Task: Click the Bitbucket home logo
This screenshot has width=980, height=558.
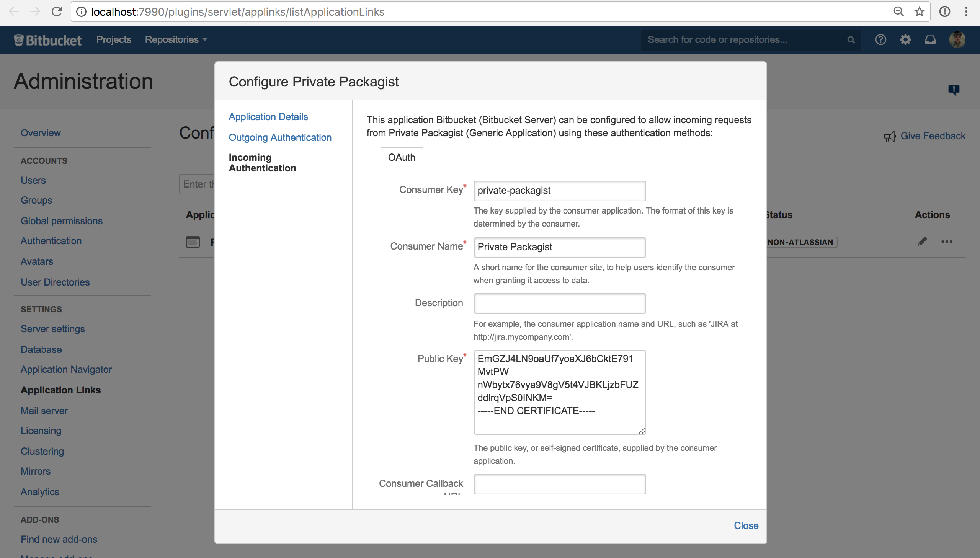Action: point(47,40)
